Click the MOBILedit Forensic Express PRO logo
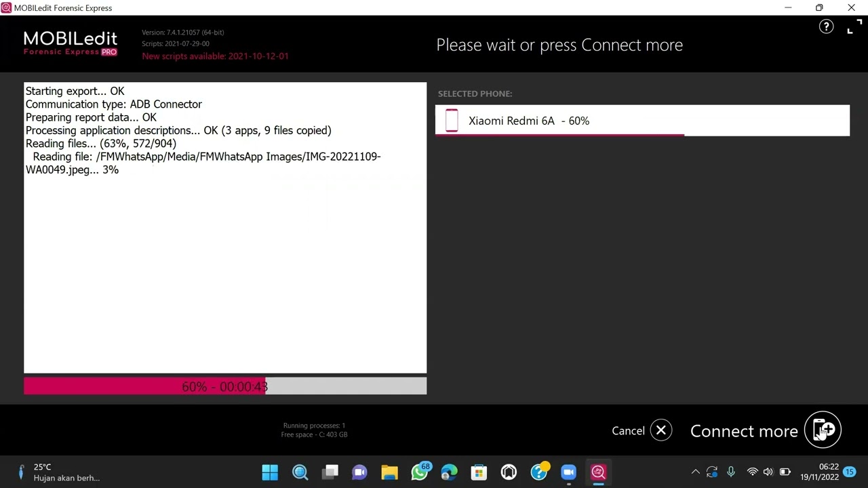This screenshot has width=868, height=488. point(71,43)
